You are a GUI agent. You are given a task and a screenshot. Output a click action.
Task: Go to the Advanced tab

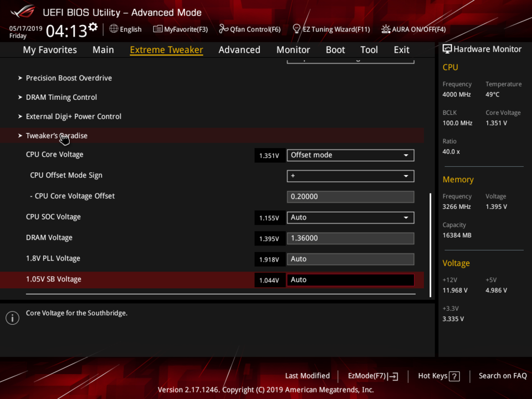[239, 50]
